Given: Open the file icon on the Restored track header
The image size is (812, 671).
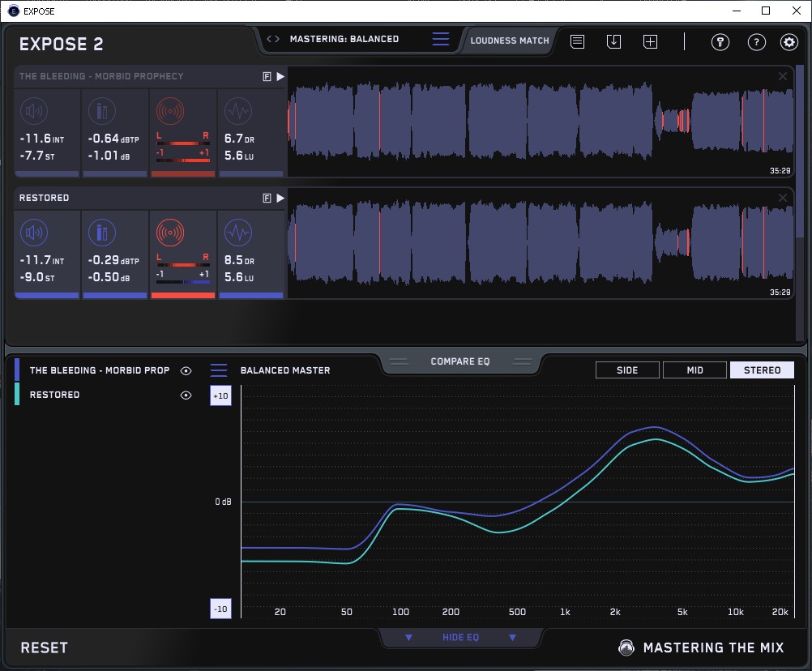Looking at the screenshot, I should (267, 198).
